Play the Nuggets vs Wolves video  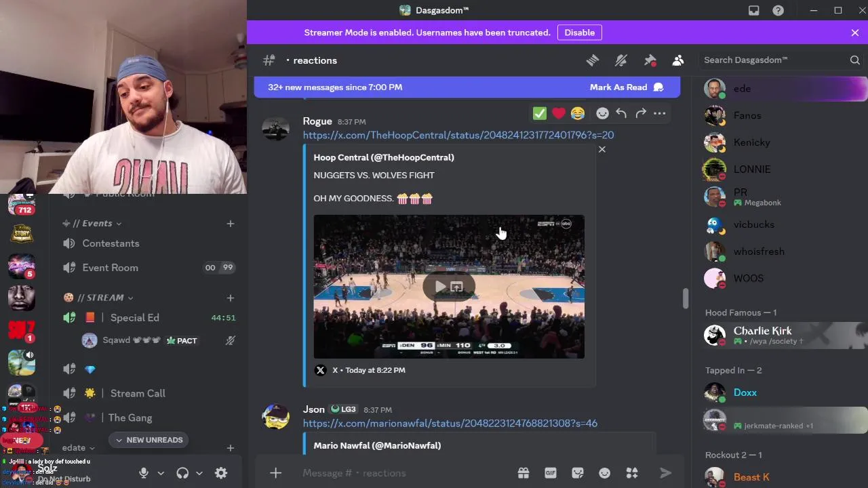click(440, 287)
